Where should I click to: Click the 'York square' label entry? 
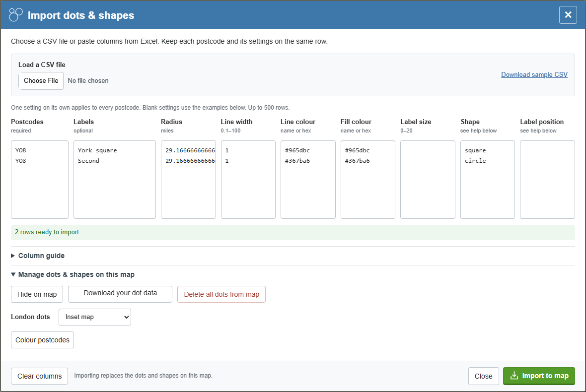97,150
